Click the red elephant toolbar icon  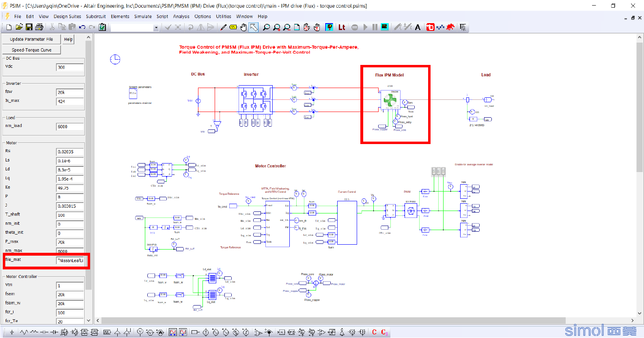[450, 27]
